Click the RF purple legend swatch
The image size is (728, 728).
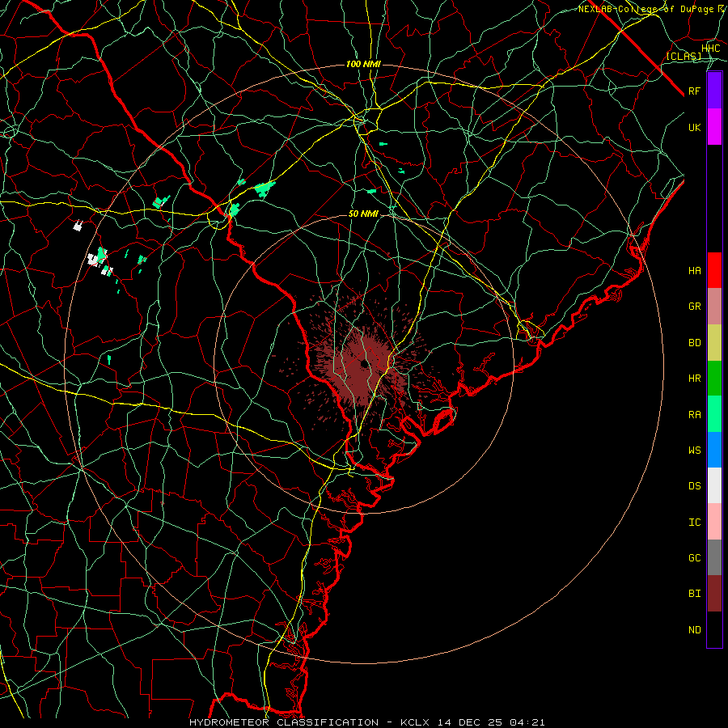714,91
